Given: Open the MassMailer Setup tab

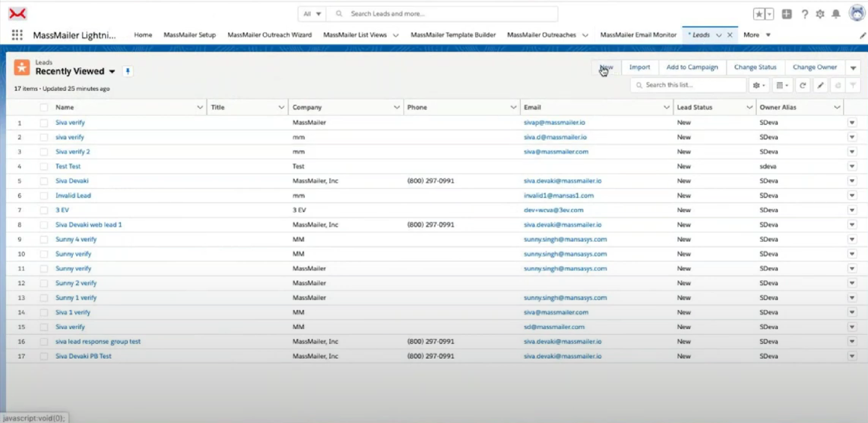Looking at the screenshot, I should [189, 35].
